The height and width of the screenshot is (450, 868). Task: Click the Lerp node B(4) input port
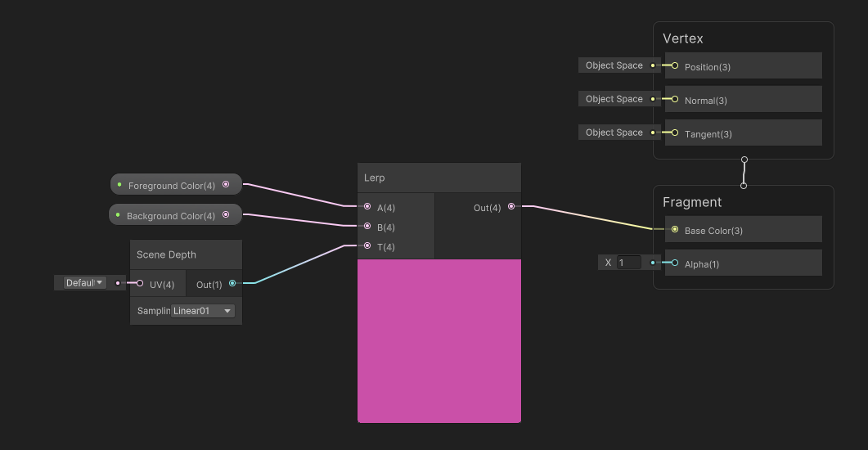coord(367,227)
